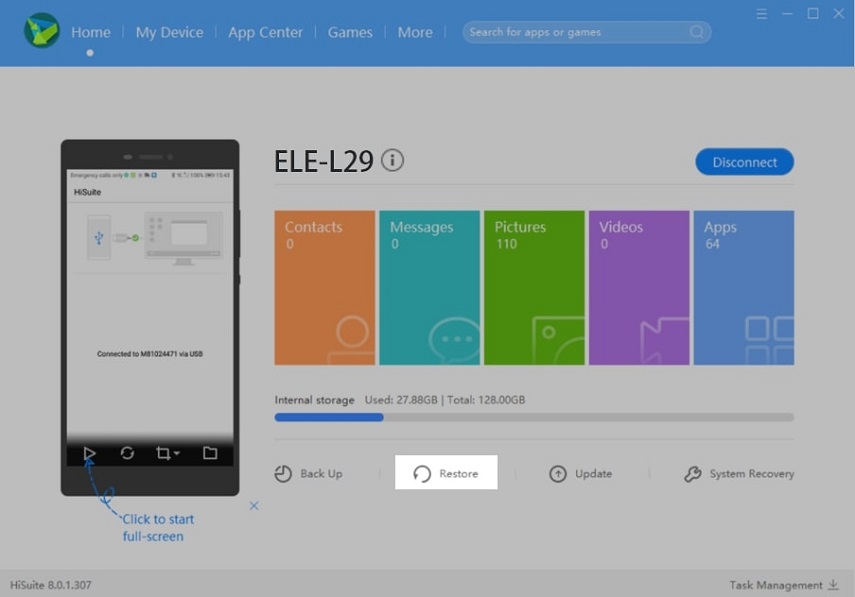Open the Messages tile

tap(430, 288)
